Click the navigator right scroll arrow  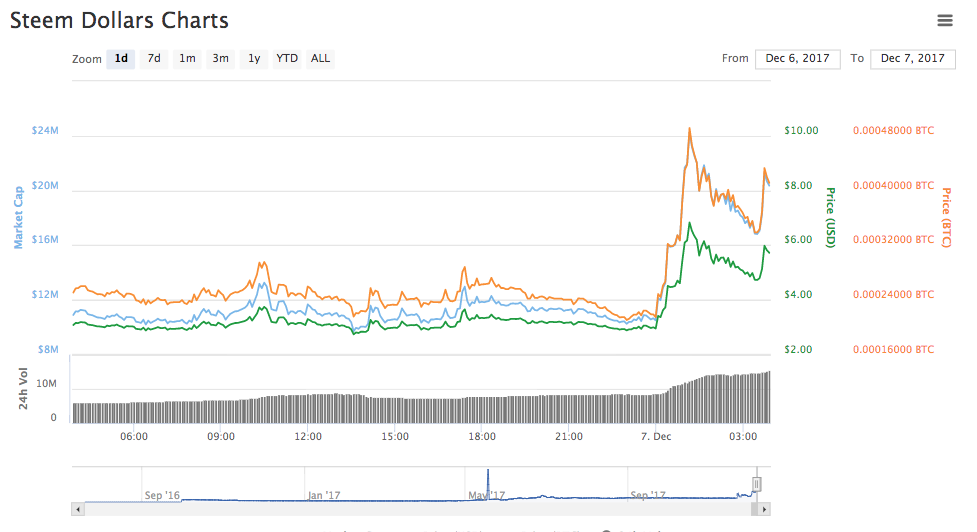[765, 510]
